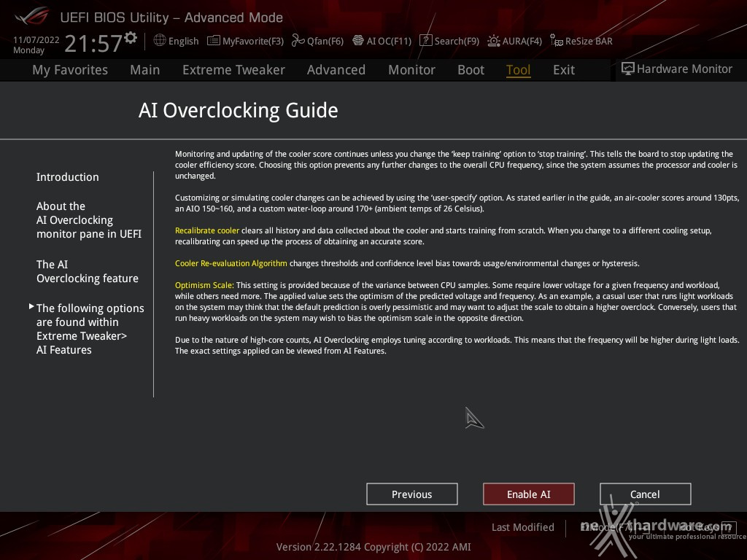
Task: Open the Extreme Tweaker tab
Action: tap(233, 70)
